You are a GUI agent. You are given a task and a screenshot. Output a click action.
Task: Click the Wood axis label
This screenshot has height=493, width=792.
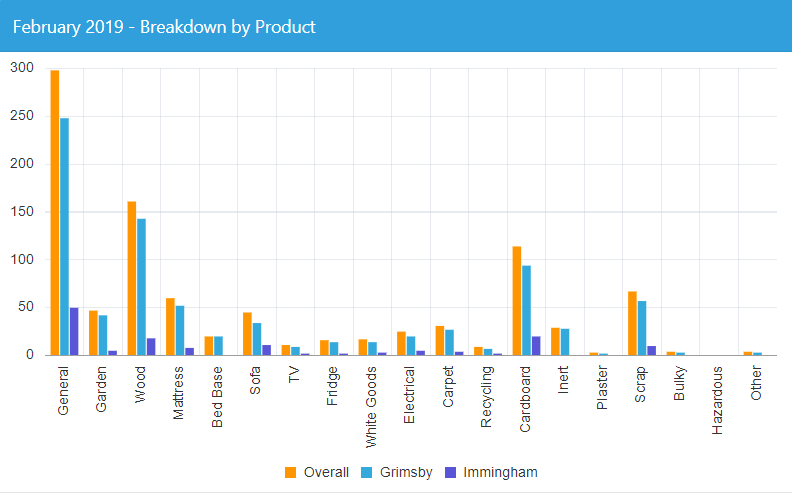click(x=139, y=385)
